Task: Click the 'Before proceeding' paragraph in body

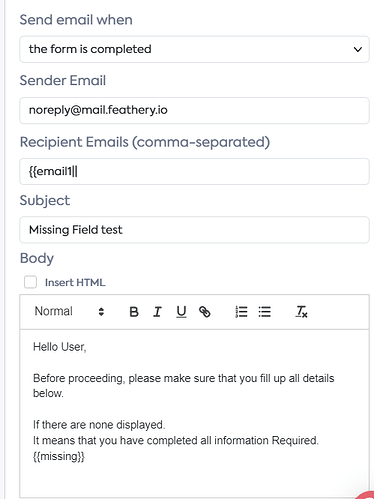Action: 183,386
